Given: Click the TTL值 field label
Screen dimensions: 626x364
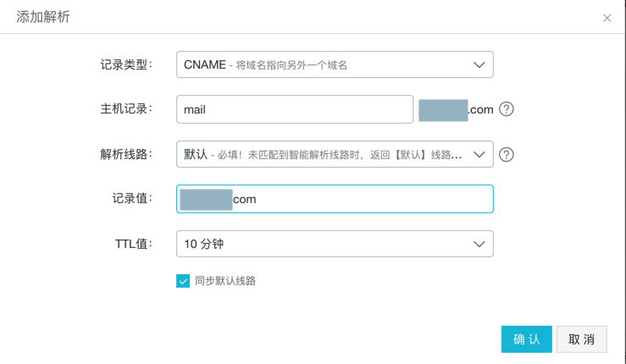Looking at the screenshot, I should coord(133,244).
